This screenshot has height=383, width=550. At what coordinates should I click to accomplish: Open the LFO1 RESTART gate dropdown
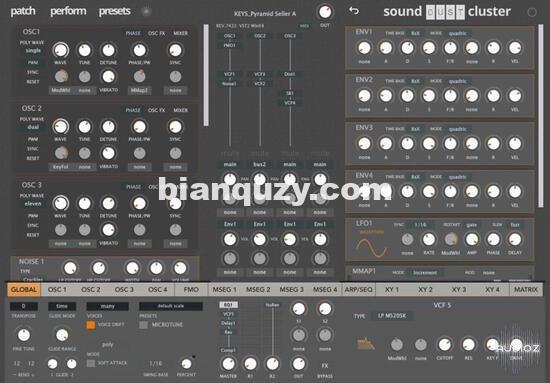[x=472, y=225]
